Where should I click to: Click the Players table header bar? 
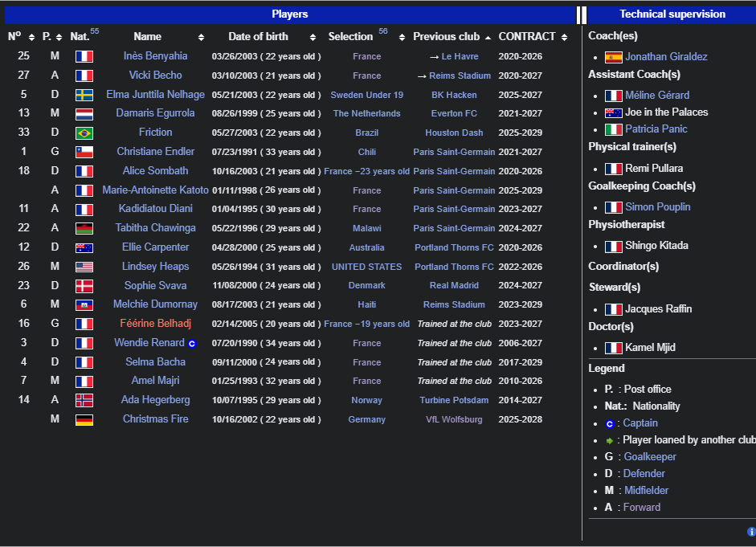click(289, 14)
